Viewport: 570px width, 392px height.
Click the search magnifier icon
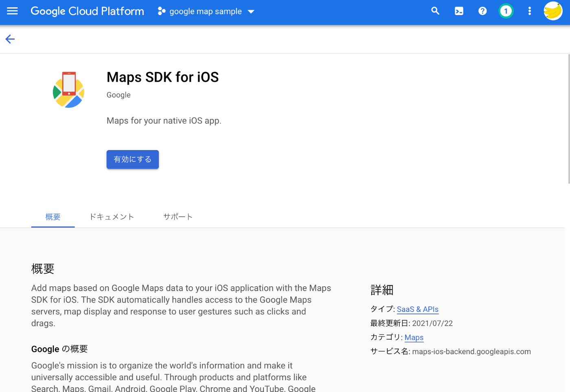point(435,11)
